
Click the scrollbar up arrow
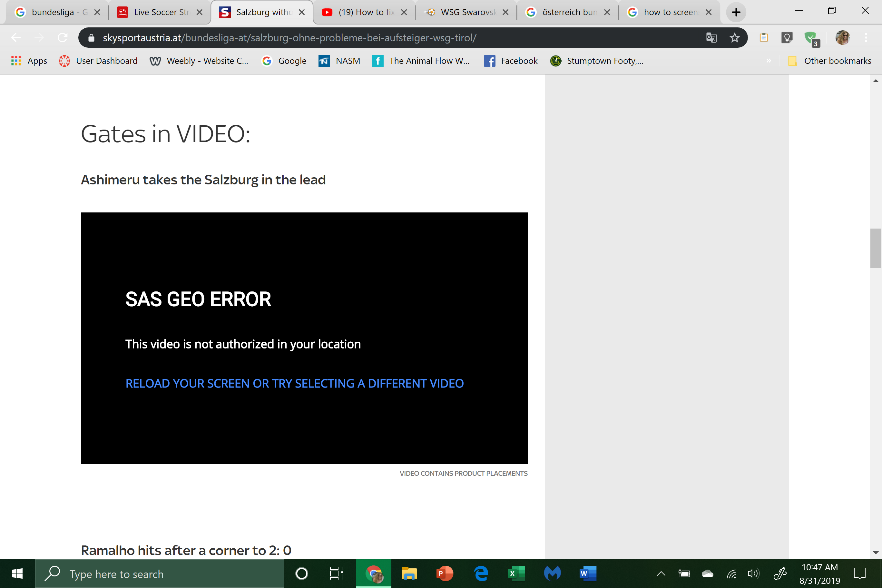coord(876,81)
